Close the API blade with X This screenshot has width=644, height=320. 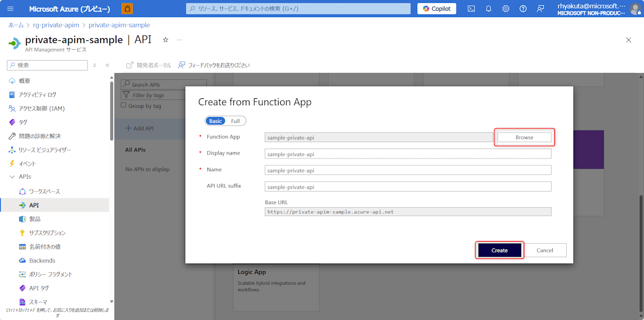coord(629,40)
